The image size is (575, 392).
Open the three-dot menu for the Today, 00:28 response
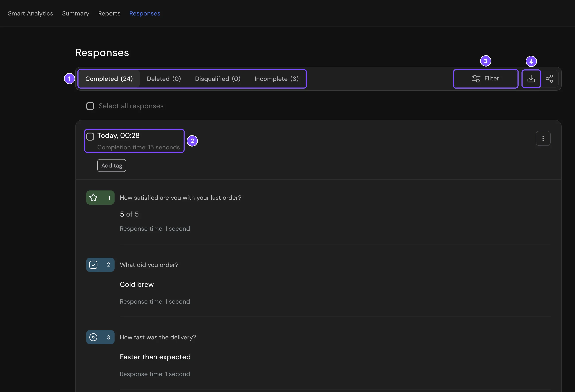pyautogui.click(x=543, y=138)
